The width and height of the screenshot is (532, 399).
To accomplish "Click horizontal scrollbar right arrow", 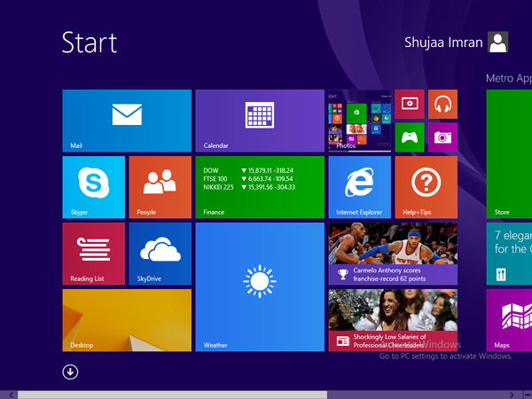I will click(x=512, y=395).
